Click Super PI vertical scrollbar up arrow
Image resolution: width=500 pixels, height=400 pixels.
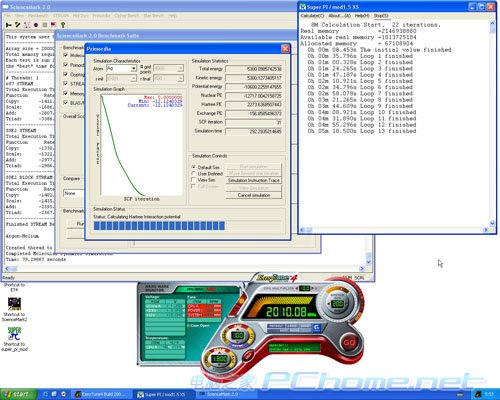[492, 24]
